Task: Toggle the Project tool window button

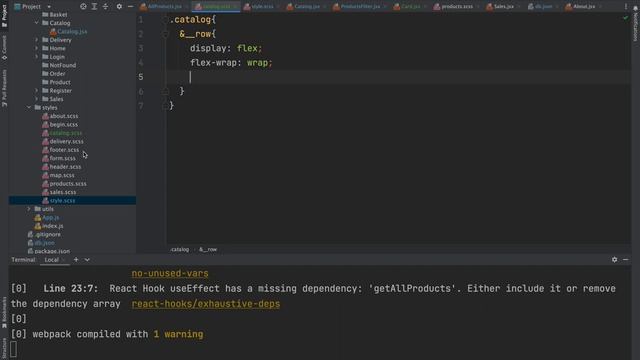Action: click(x=4, y=16)
